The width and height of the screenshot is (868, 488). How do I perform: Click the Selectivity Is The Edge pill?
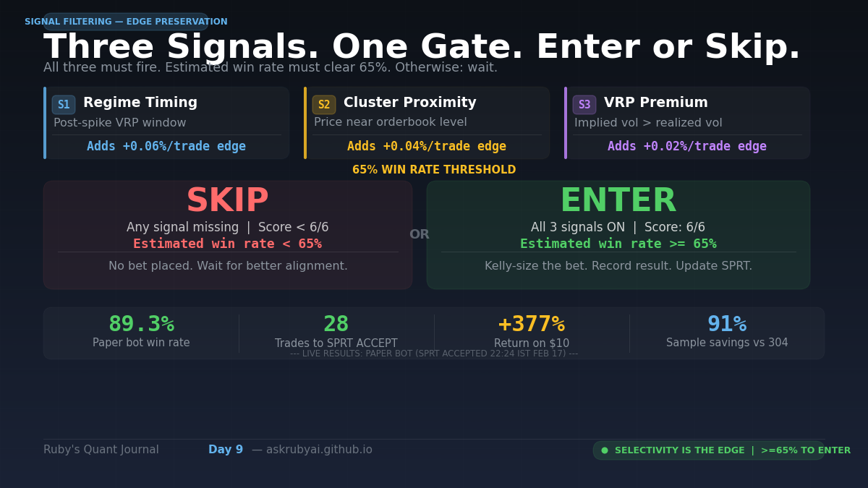[x=732, y=450]
